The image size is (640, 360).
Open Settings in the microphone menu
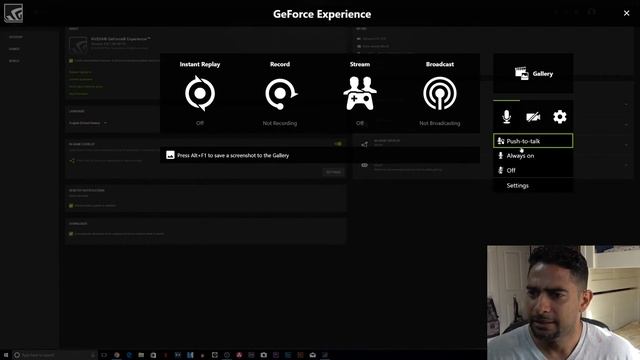coord(533,185)
